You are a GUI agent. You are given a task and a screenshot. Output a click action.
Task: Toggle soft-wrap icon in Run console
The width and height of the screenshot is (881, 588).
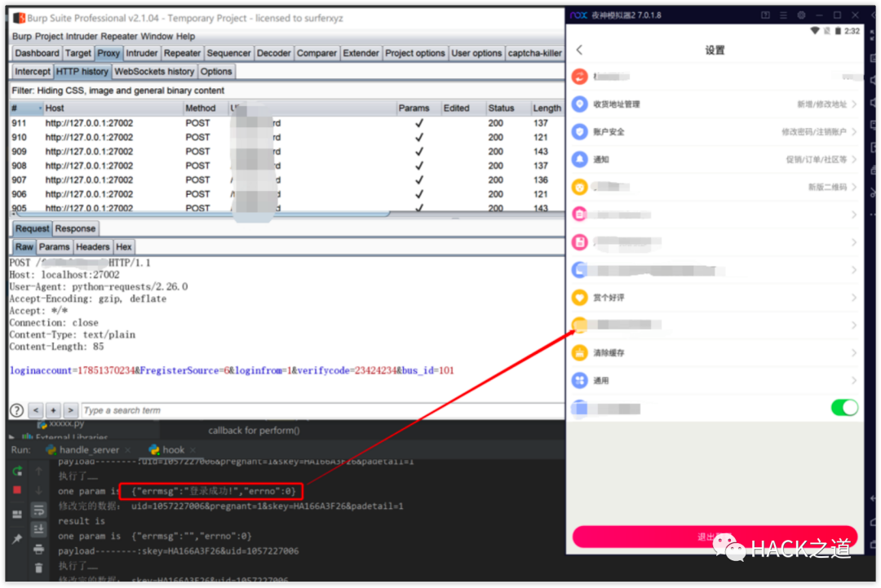coord(38,511)
